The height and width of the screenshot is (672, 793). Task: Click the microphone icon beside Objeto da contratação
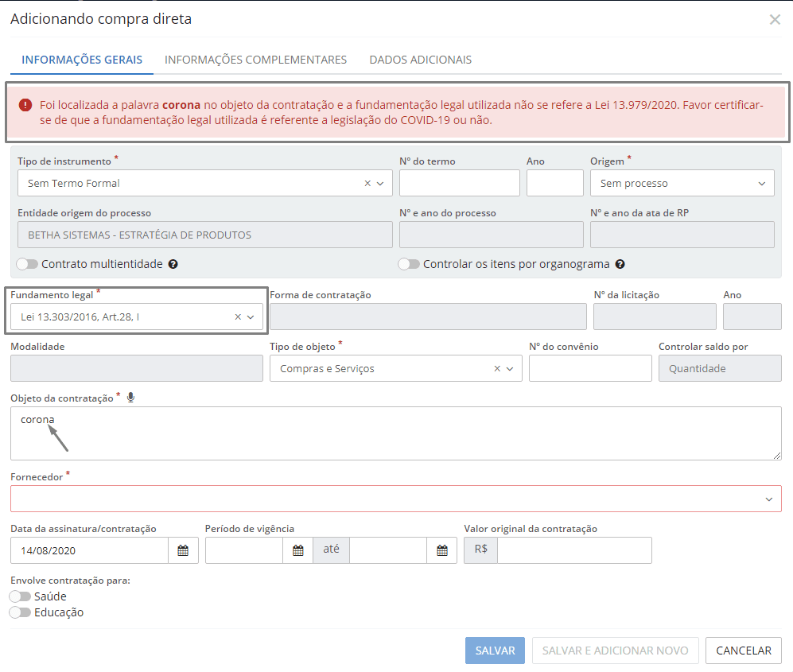pos(130,398)
